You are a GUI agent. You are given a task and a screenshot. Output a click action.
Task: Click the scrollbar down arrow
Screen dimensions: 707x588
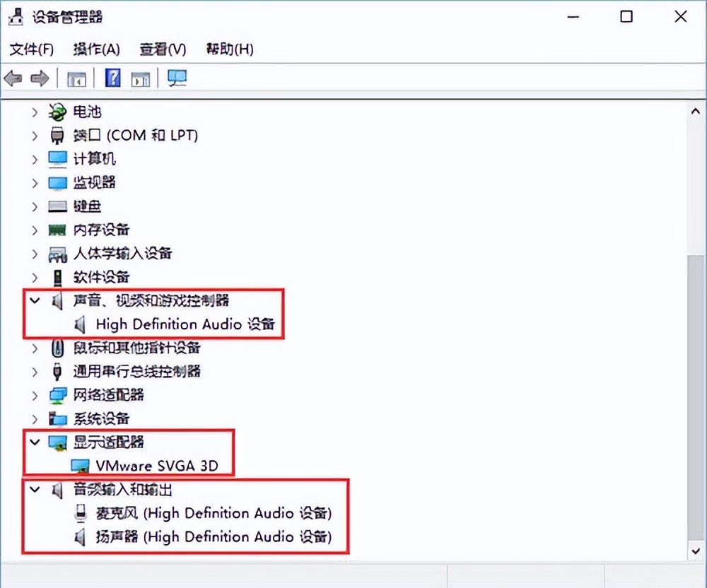coord(695,551)
